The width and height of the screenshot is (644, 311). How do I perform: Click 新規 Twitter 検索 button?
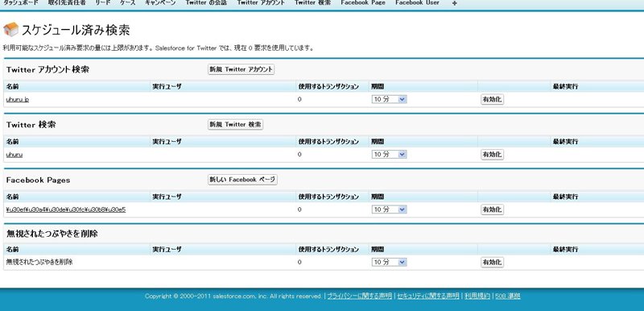point(235,125)
